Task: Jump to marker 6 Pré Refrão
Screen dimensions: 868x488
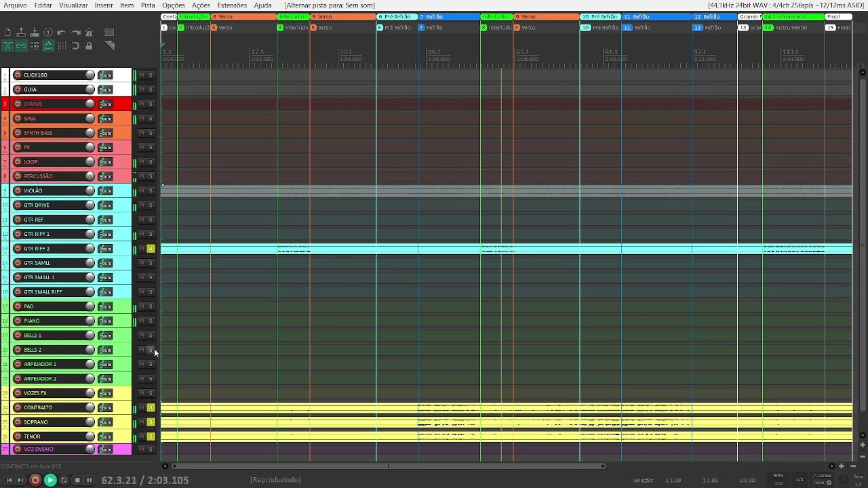Action: [x=394, y=28]
